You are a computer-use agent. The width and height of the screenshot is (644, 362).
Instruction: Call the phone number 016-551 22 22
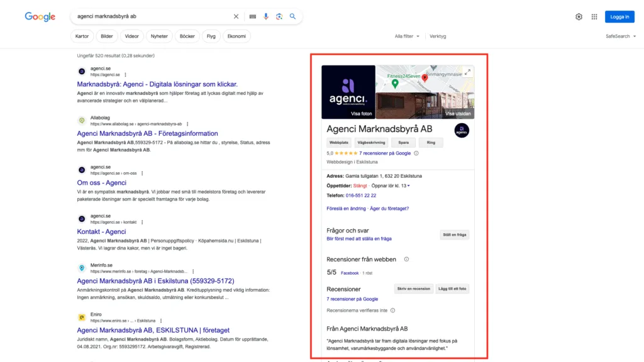[360, 195]
